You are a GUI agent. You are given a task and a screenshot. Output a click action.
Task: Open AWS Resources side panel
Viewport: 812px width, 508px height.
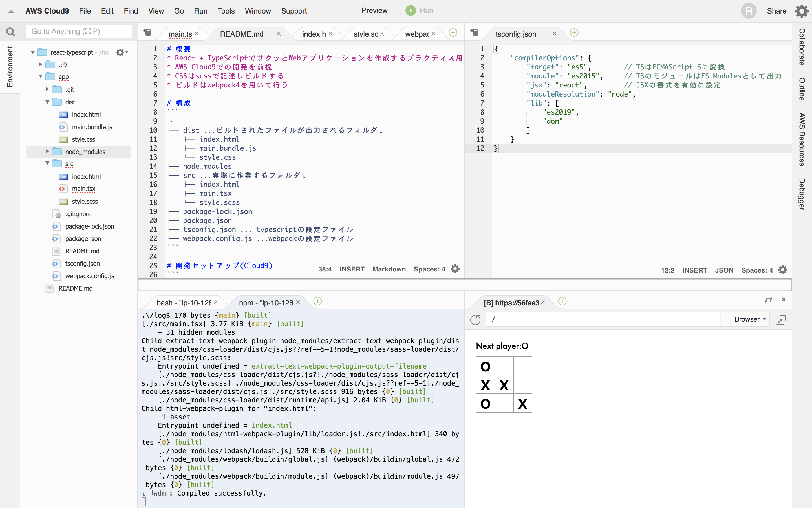802,139
